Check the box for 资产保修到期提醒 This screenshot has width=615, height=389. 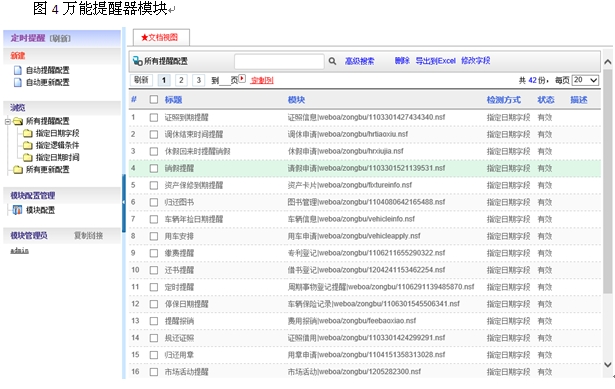(x=154, y=185)
